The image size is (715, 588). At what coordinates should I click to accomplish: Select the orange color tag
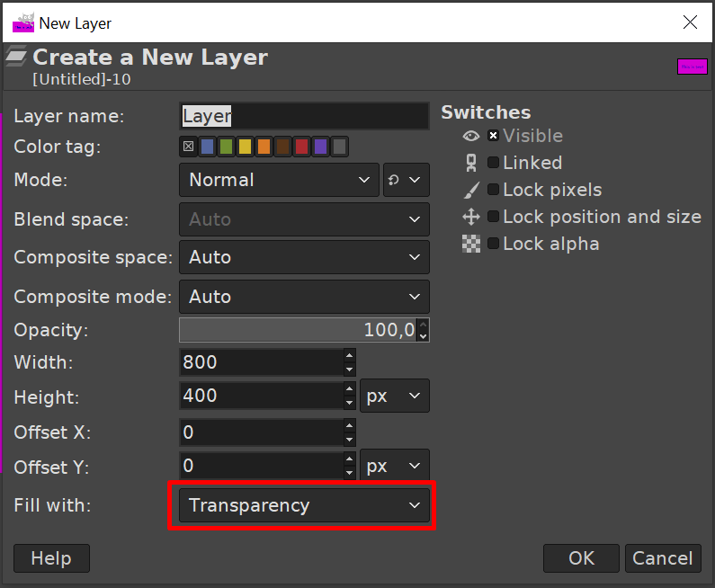click(264, 147)
